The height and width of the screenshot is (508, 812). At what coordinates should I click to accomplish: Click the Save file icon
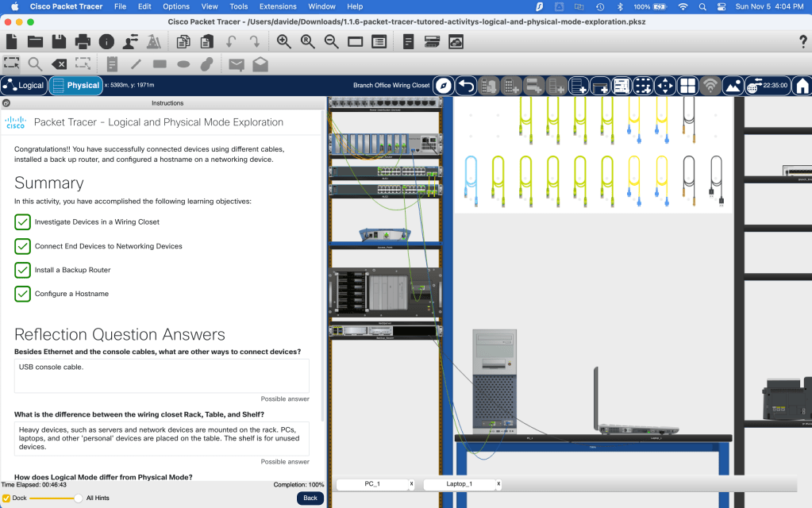59,41
